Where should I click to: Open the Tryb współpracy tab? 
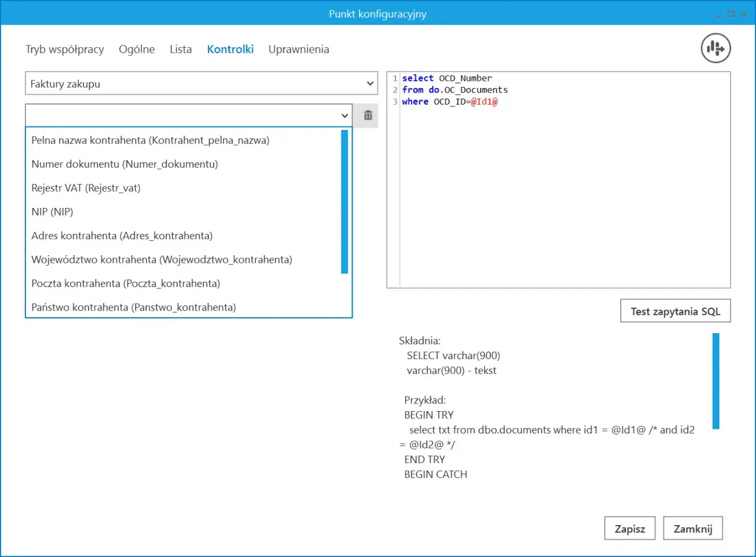(x=65, y=49)
